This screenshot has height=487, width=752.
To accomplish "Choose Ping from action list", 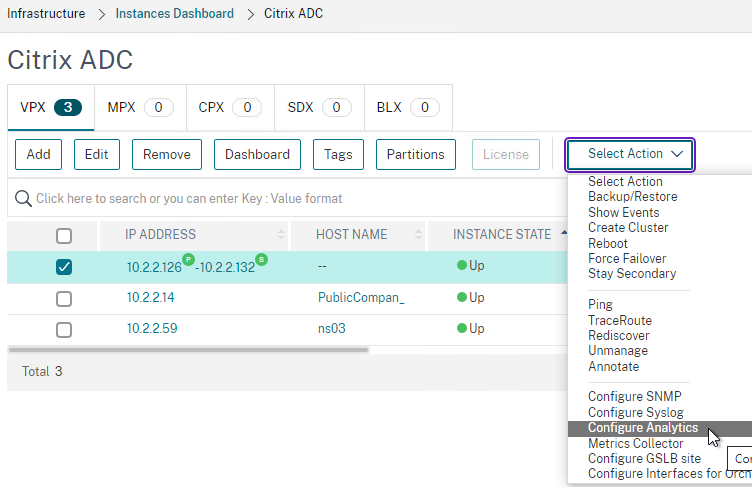I will pyautogui.click(x=600, y=305).
